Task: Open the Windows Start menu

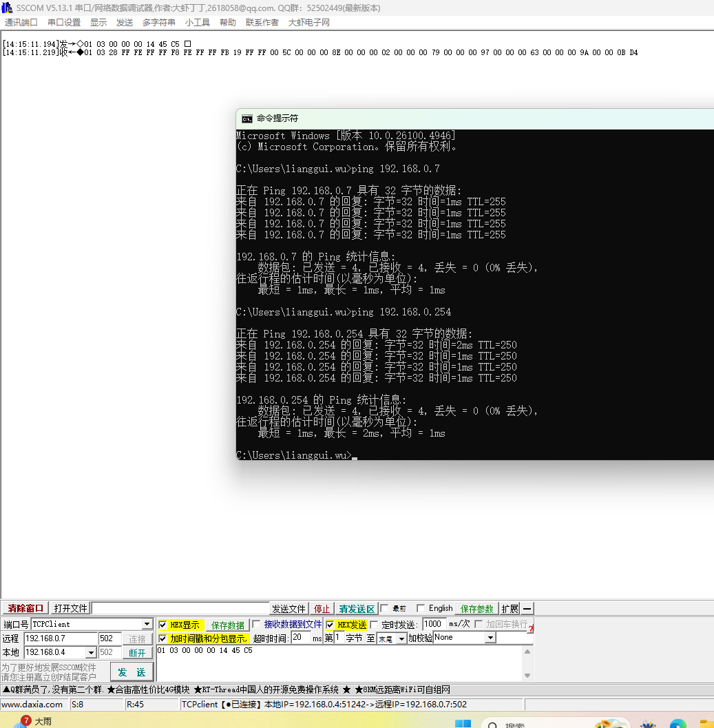Action: (x=463, y=723)
